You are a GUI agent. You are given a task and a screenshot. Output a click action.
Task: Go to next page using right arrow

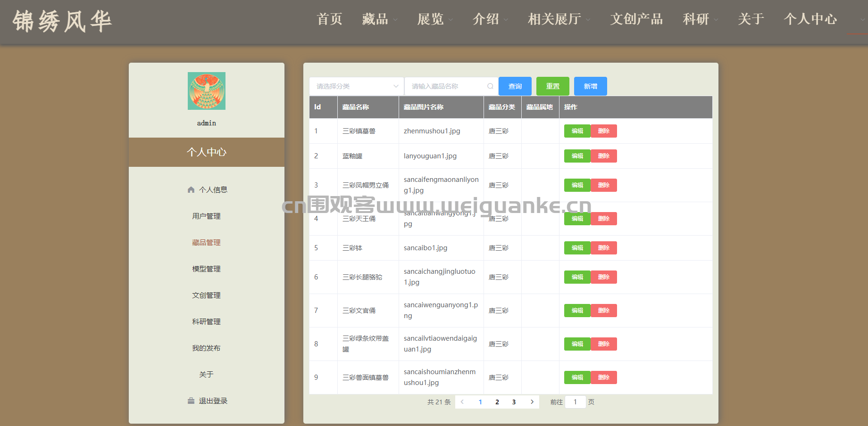coord(532,402)
